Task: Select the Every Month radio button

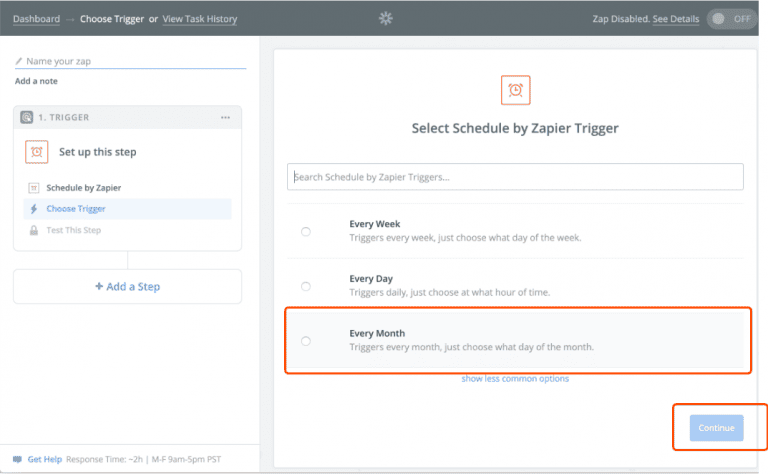Action: (306, 340)
